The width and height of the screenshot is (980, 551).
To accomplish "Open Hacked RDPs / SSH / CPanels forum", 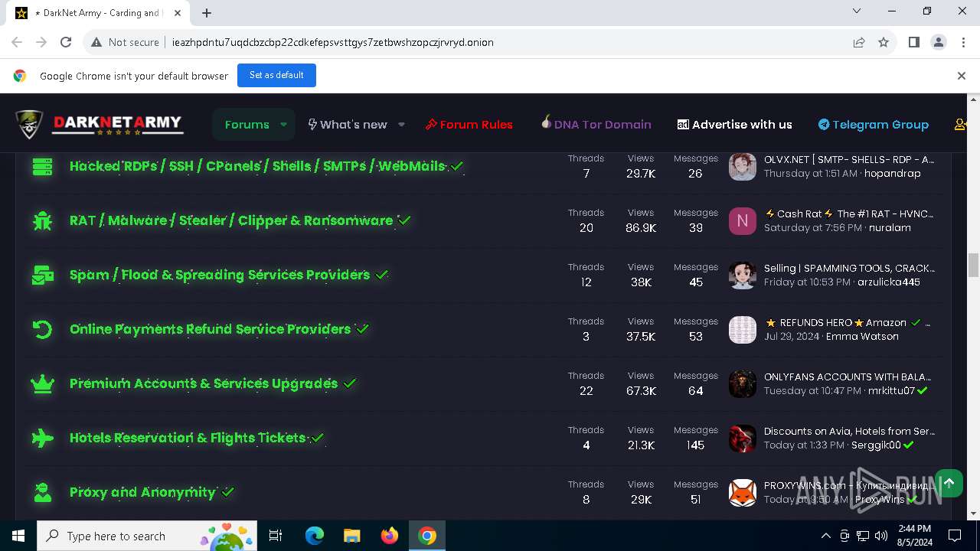I will 257,166.
